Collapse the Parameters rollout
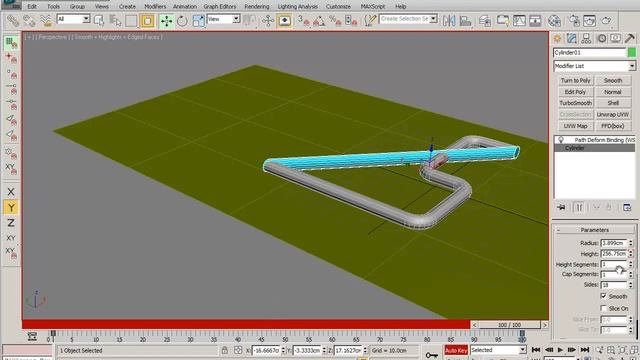Viewport: 640px width, 360px height. click(594, 230)
